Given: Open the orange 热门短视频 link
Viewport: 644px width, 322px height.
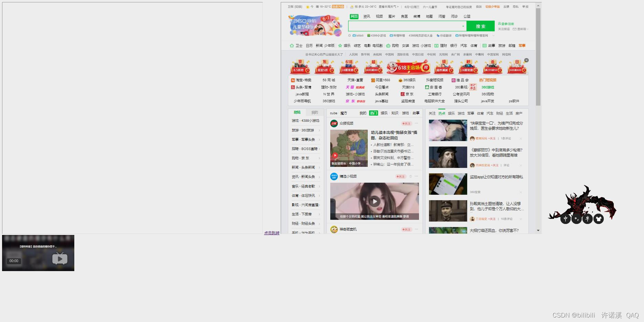Looking at the screenshot, I should point(487,80).
